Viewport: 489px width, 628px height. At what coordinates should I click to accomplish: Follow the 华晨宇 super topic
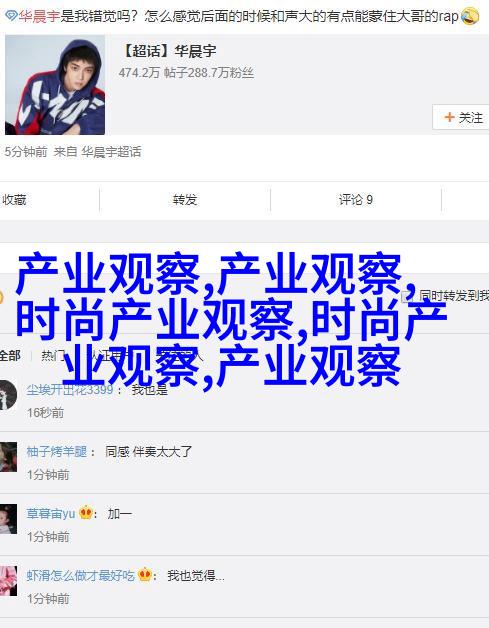pos(461,117)
